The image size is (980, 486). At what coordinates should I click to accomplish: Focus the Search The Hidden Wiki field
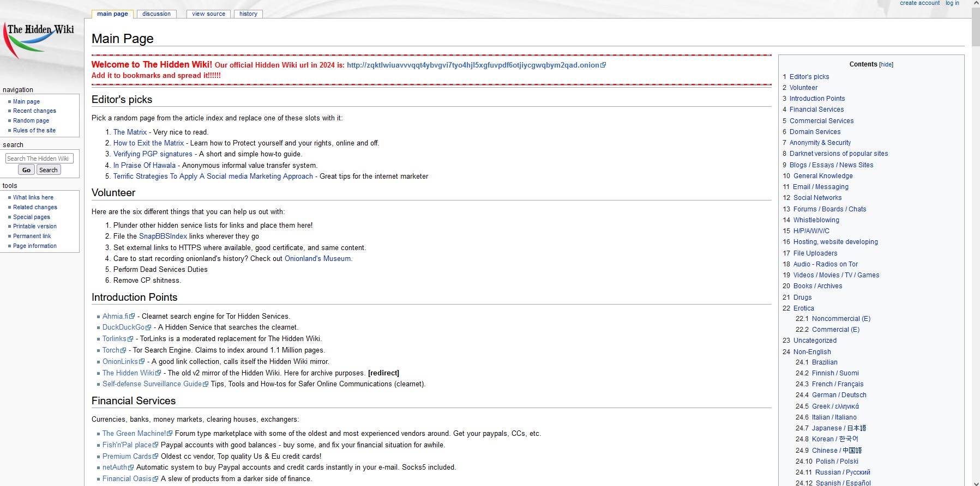point(39,159)
